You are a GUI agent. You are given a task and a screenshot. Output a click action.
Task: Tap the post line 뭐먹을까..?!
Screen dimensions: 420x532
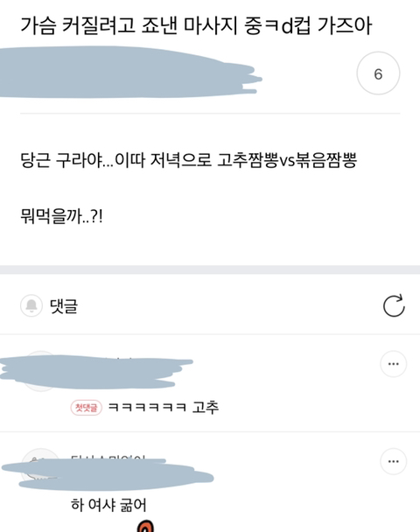(x=61, y=216)
